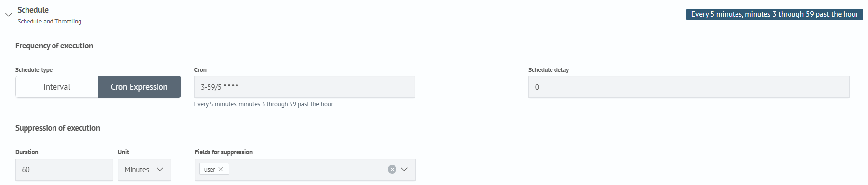Focus the Schedule delay field
The width and height of the screenshot is (868, 185).
coord(689,87)
